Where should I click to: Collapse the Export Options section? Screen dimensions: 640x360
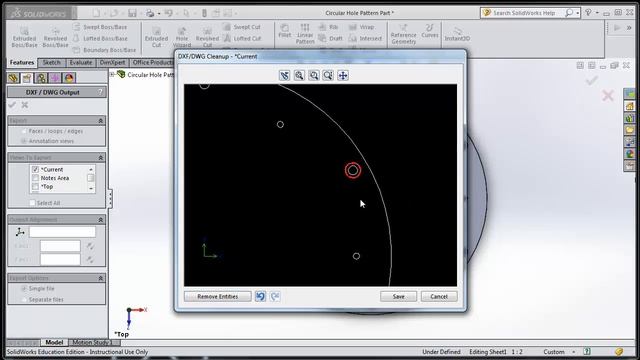[x=100, y=278]
